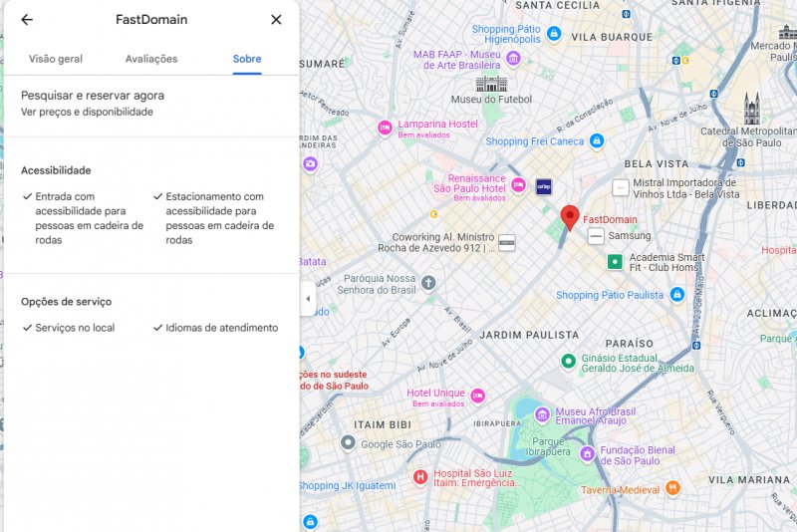Select Renaissance São Paulo Hotel icon
This screenshot has height=532, width=797.
518,185
